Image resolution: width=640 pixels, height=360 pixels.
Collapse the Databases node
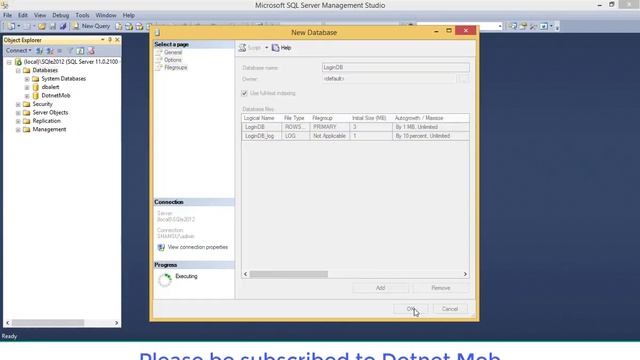[18, 71]
